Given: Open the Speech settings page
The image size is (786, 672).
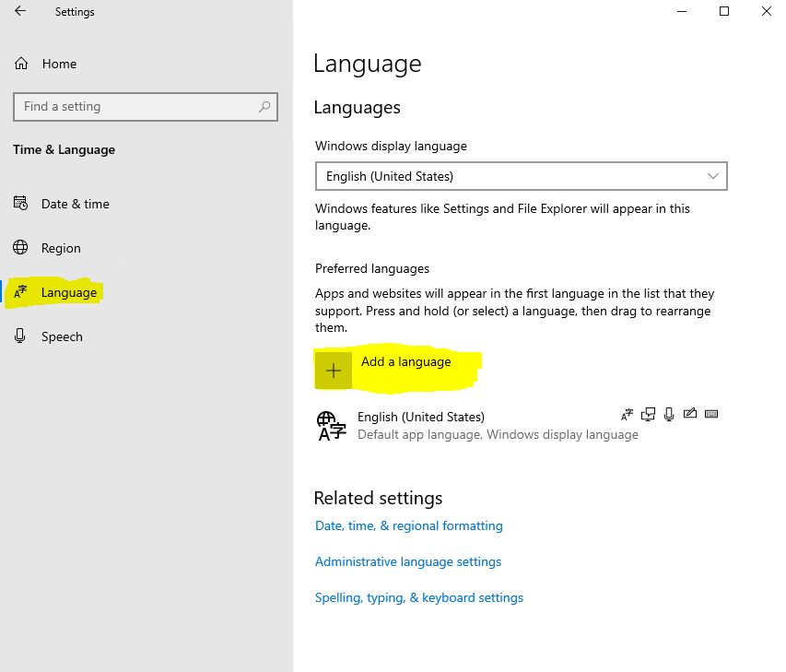Looking at the screenshot, I should [x=62, y=336].
